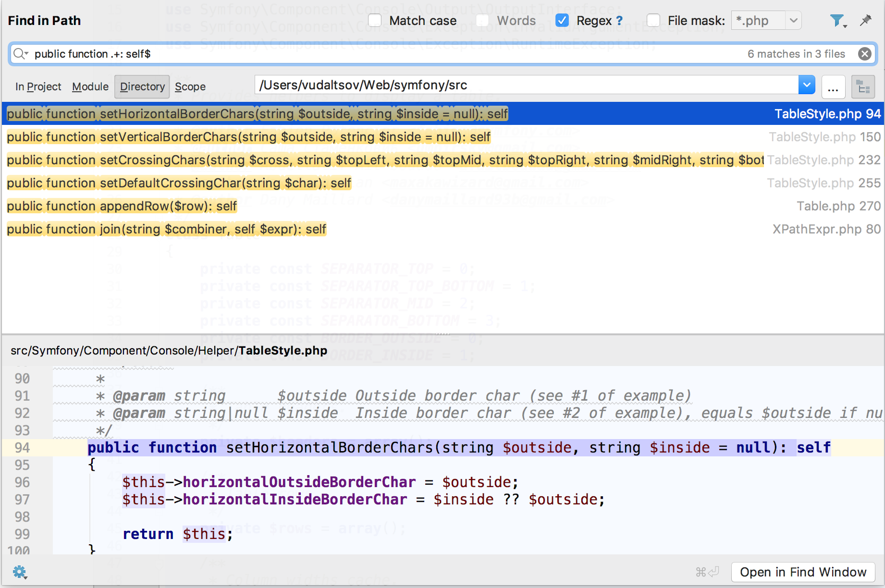Select setHorizontalBorderChars result row
The width and height of the screenshot is (885, 588).
coord(442,114)
